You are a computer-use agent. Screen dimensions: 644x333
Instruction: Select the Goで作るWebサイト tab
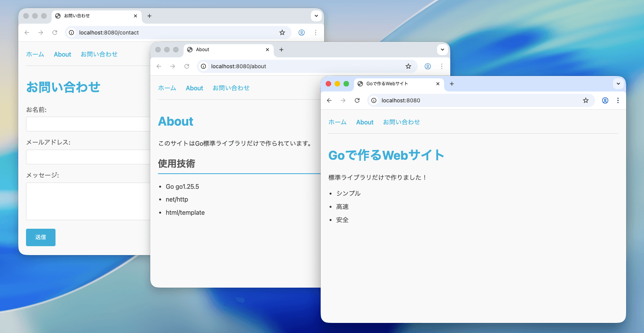(399, 84)
